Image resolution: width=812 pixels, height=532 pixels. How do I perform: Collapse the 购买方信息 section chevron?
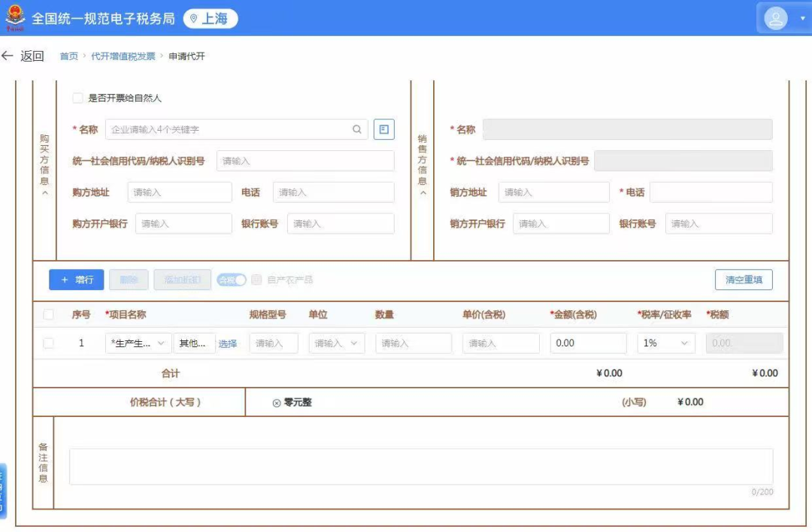click(x=45, y=193)
